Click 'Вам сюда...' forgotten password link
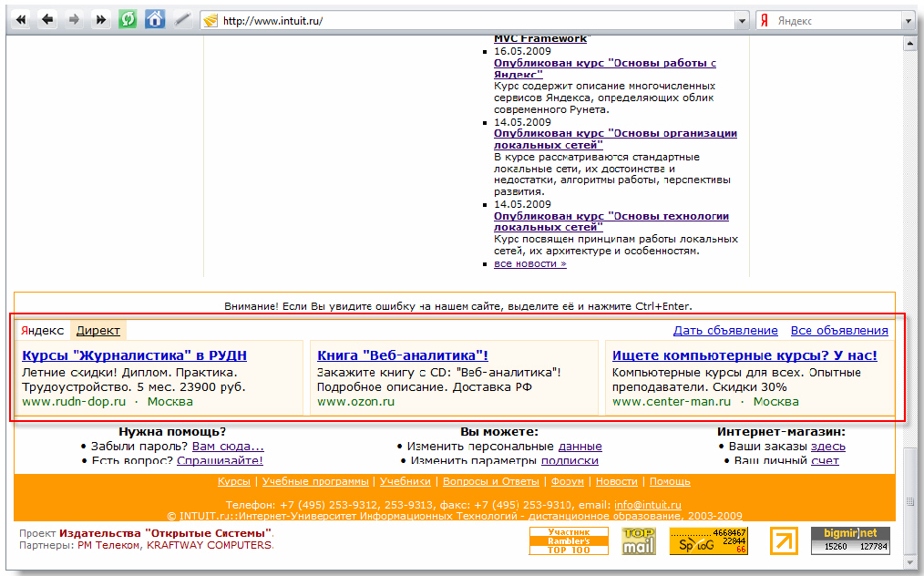This screenshot has height=576, width=924. [228, 447]
